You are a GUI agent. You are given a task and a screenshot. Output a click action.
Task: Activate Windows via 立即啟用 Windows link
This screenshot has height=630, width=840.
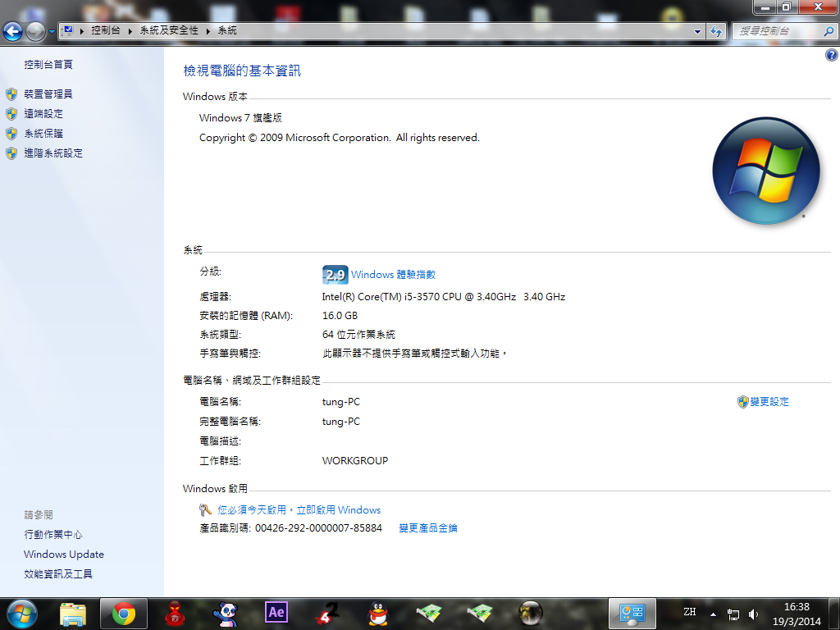click(x=299, y=510)
